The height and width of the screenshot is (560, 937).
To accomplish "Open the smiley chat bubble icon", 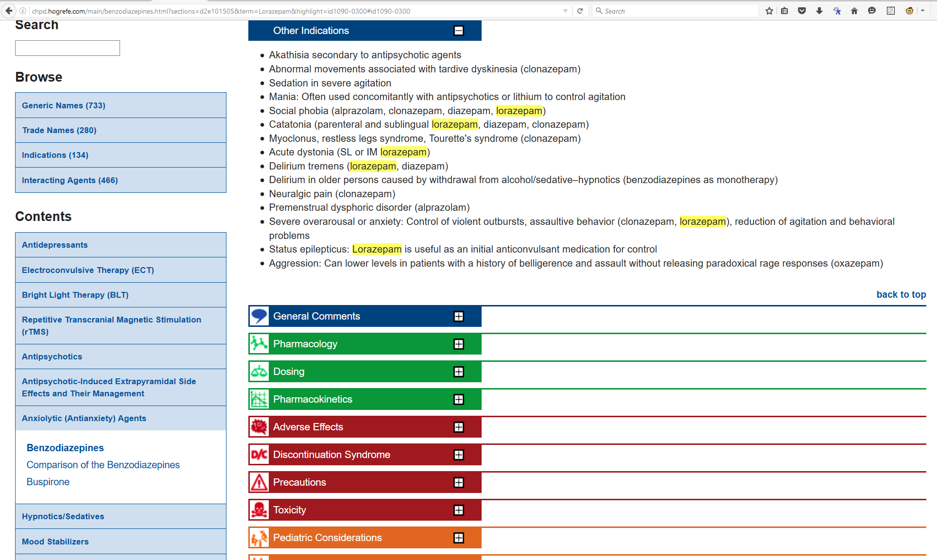I will pyautogui.click(x=872, y=11).
